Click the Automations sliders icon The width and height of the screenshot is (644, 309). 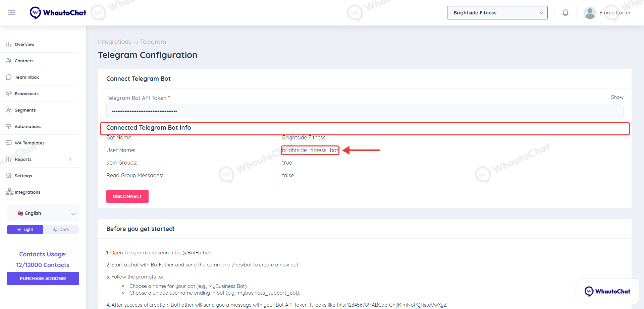pyautogui.click(x=9, y=127)
